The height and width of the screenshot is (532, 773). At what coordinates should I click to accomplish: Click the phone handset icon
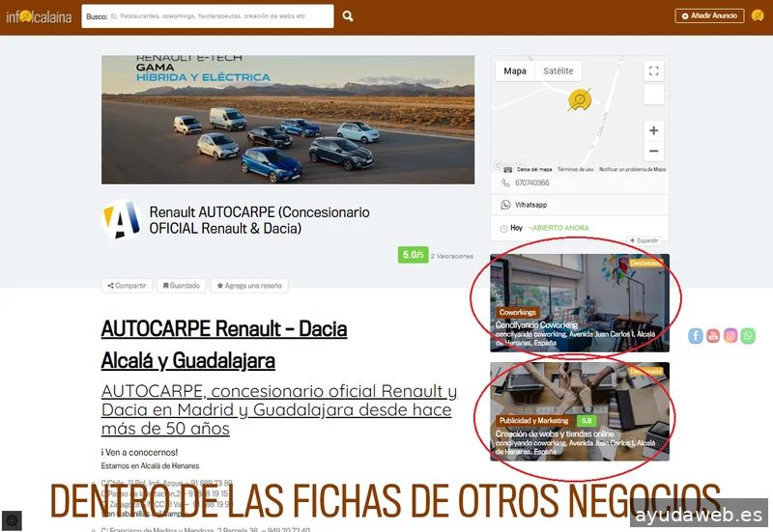click(505, 182)
